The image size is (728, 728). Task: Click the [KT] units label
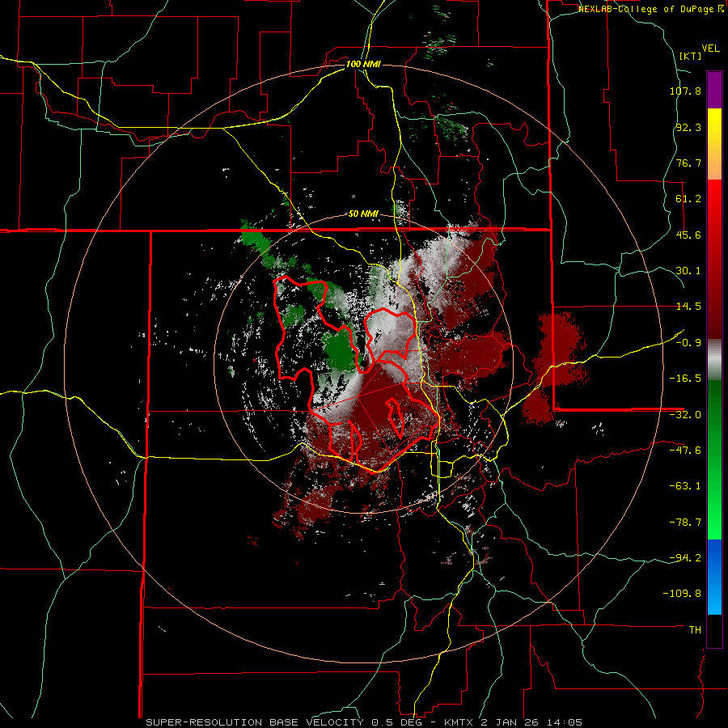pyautogui.click(x=691, y=56)
